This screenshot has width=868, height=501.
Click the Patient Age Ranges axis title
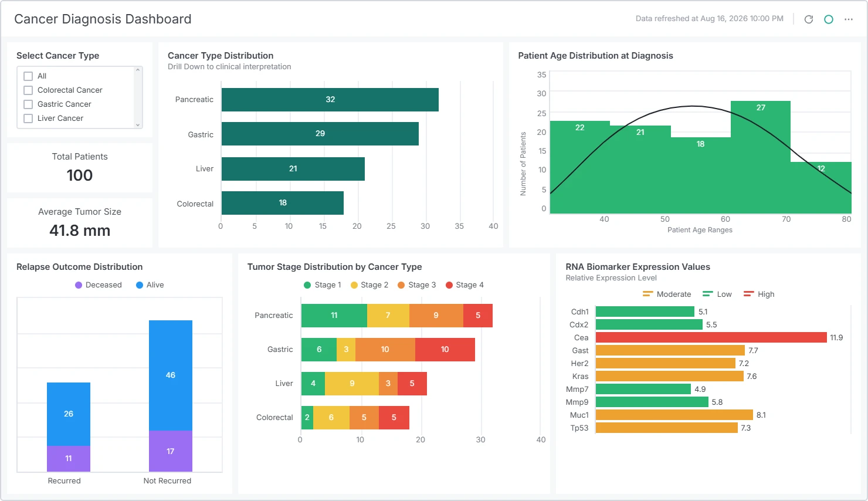pos(700,230)
